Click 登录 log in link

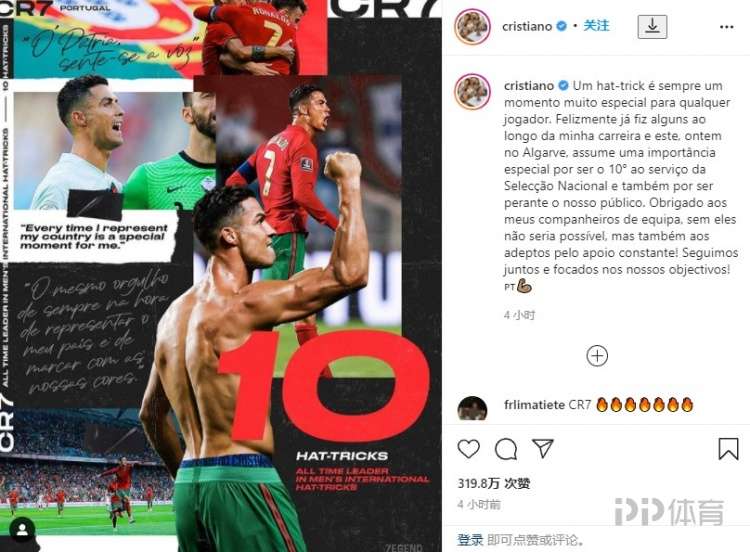(x=470, y=540)
